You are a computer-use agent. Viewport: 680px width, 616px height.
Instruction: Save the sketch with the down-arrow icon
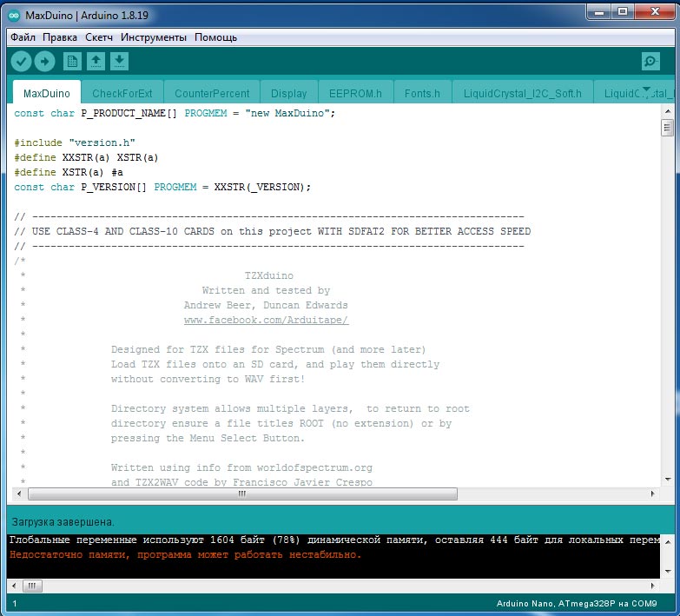tap(119, 62)
